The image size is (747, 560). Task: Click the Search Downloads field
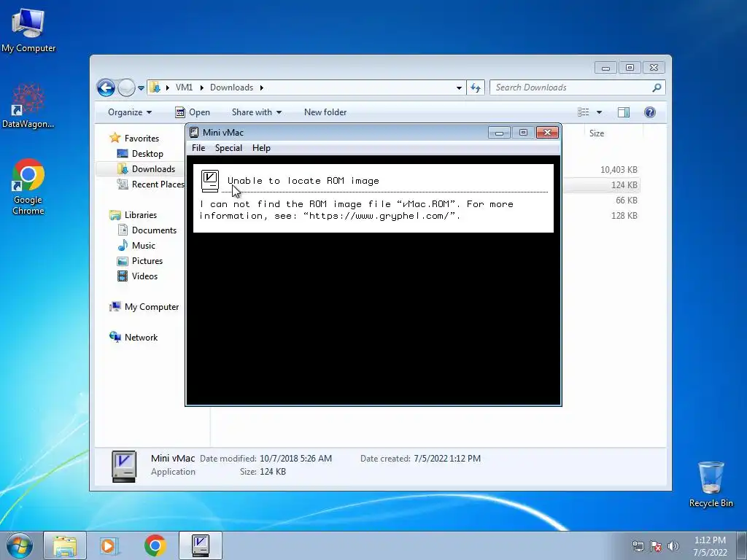click(572, 87)
